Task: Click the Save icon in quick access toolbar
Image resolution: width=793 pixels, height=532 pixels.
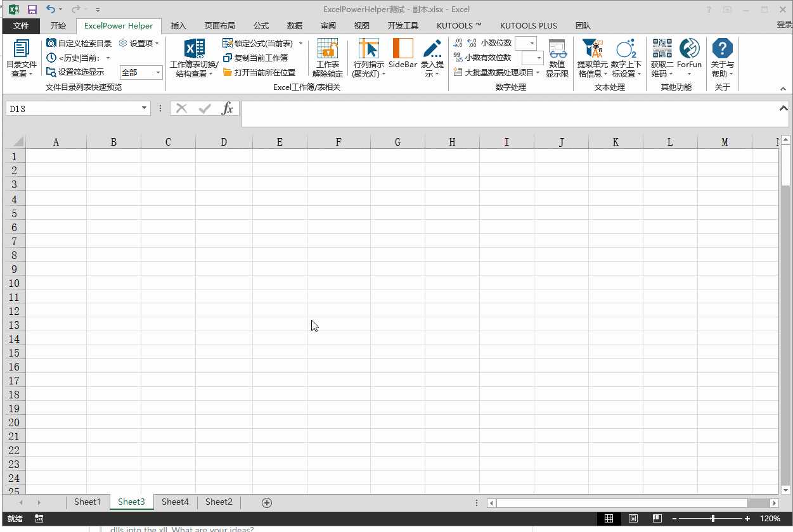Action: (x=32, y=9)
